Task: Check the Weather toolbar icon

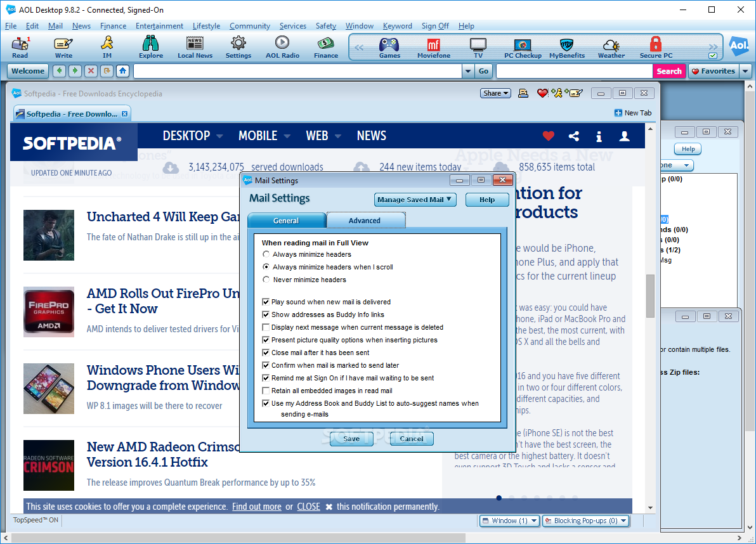Action: coord(611,48)
